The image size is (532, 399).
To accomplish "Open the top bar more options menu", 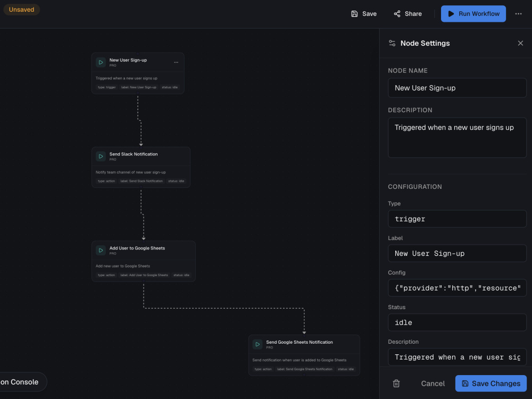I will 518,14.
